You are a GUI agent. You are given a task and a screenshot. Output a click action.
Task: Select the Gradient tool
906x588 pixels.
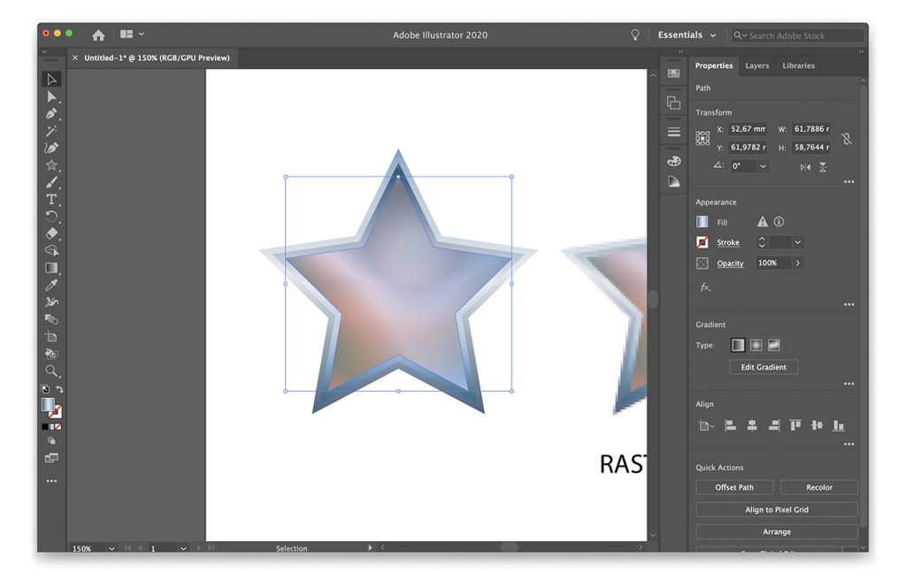(x=51, y=268)
